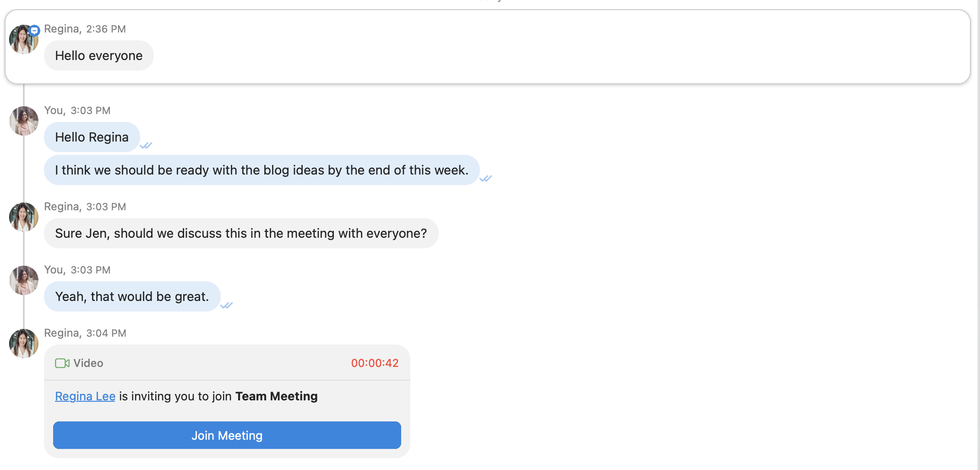Click the "Sure Jen" meeting question message
The image size is (980, 470).
click(x=241, y=234)
